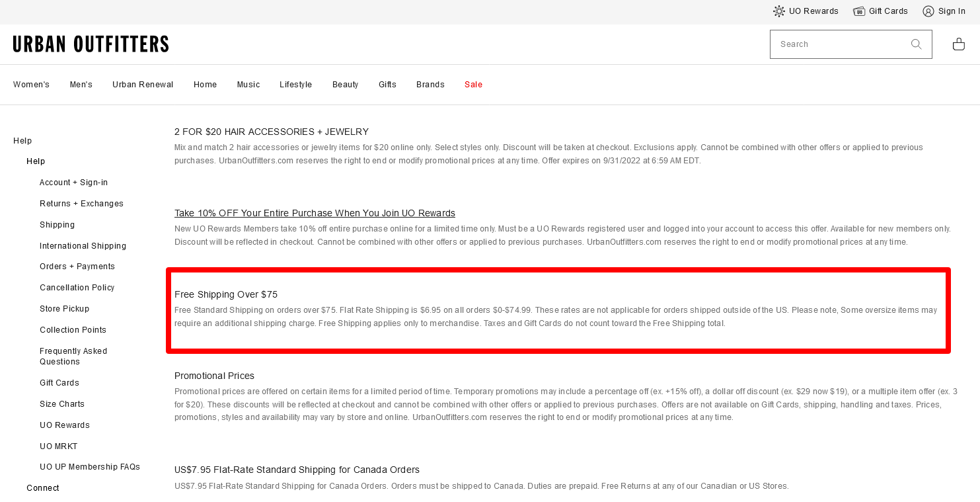Type in the Search input field
Viewport: 980px width, 502px height.
tap(836, 44)
